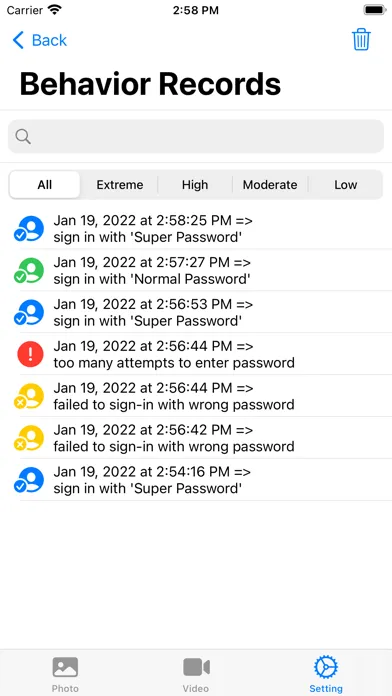Click the Back chevron arrow
Image resolution: width=392 pixels, height=696 pixels.
[x=18, y=40]
